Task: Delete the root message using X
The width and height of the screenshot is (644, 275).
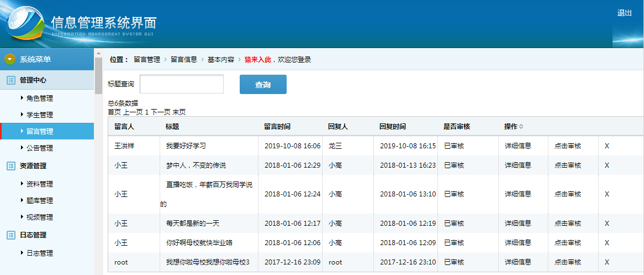Action: 606,262
